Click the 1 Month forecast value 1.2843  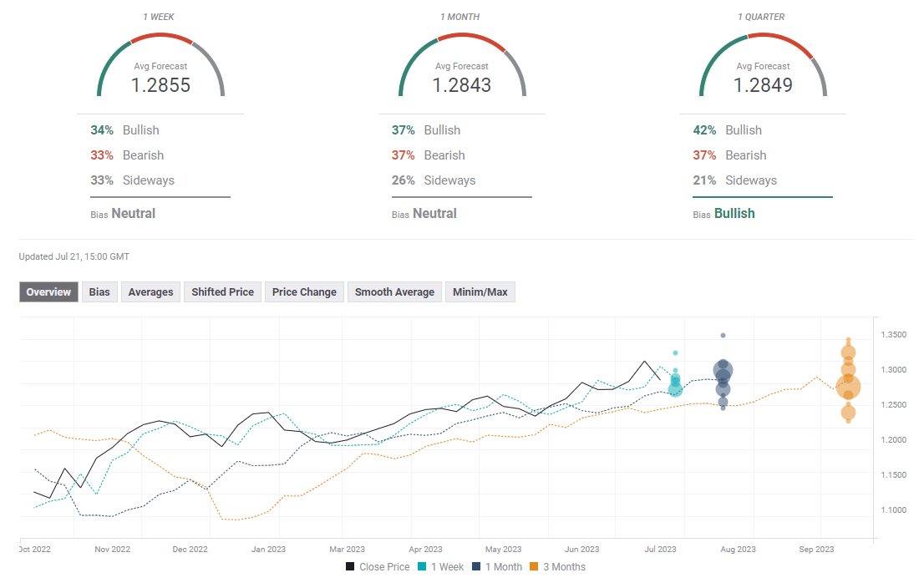click(461, 84)
